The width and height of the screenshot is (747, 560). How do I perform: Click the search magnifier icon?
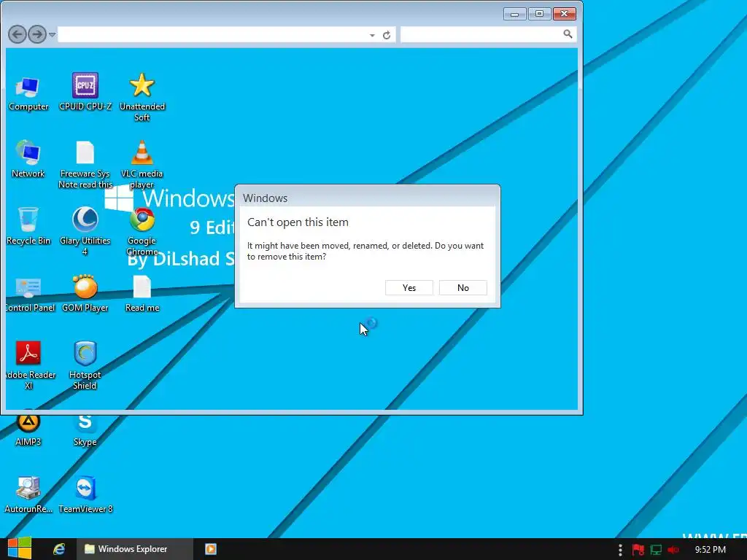click(568, 34)
